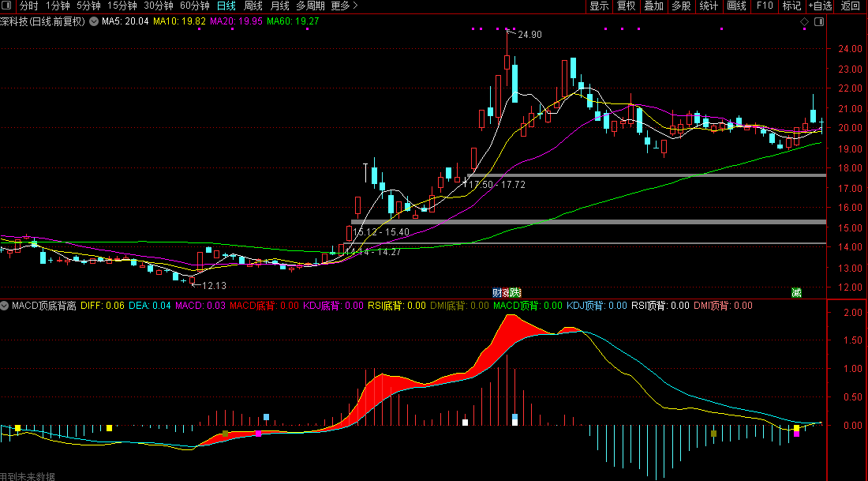Select the 日线 daily period

pos(226,6)
